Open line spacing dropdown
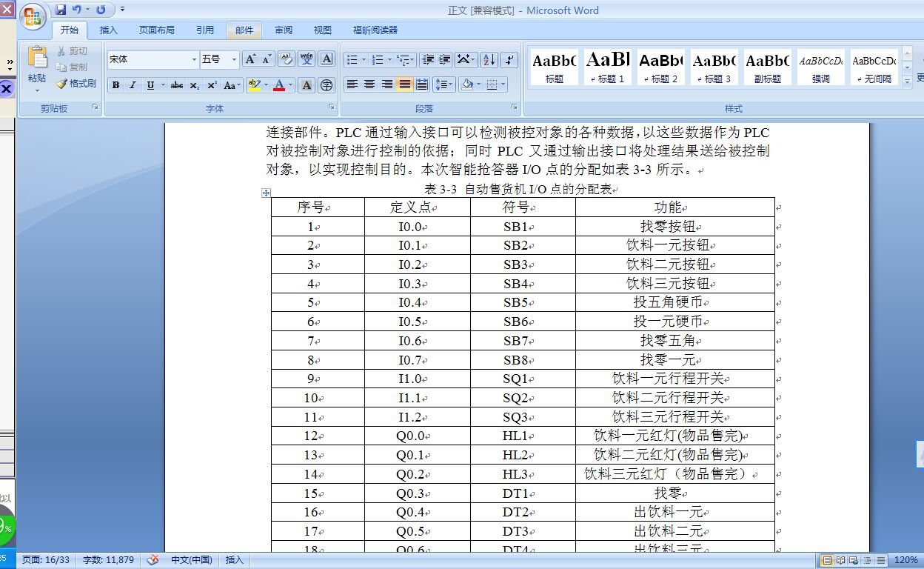 pos(443,84)
